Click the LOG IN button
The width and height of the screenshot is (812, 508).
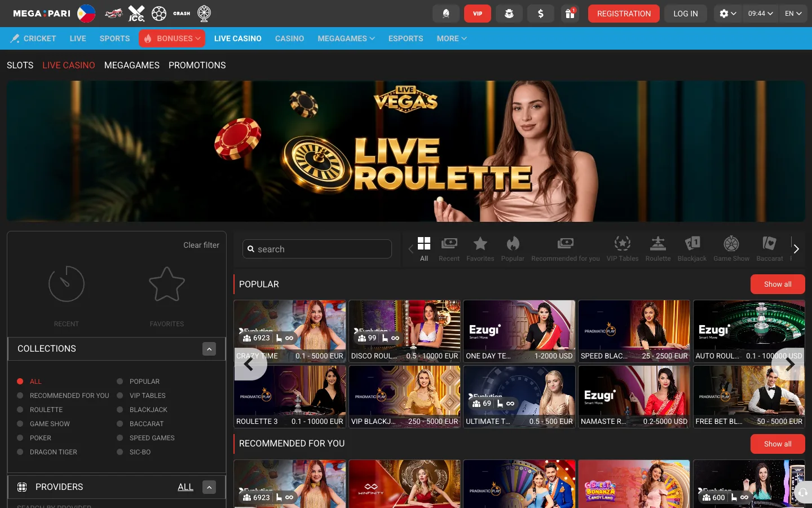pyautogui.click(x=686, y=14)
